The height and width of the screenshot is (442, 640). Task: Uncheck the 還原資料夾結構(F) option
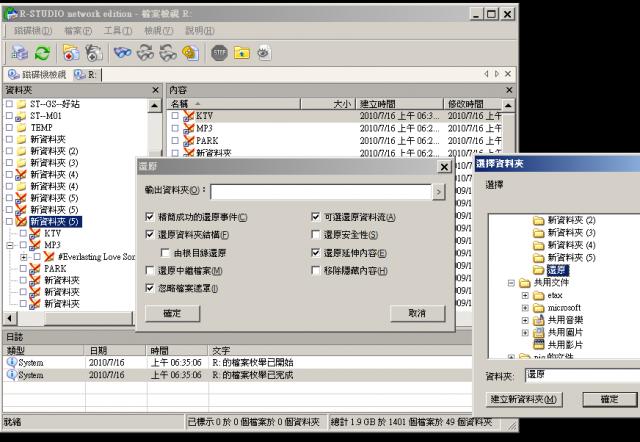click(150, 234)
